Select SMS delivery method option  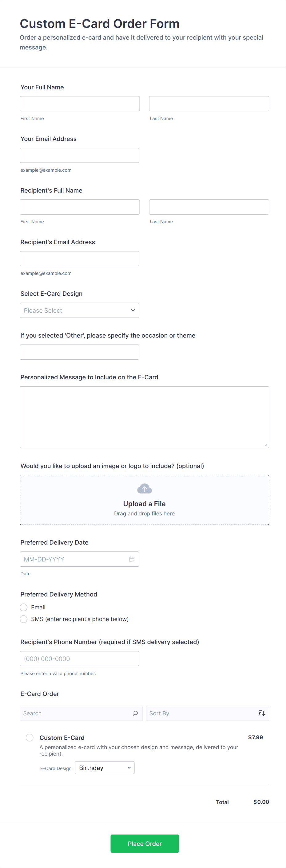tap(24, 619)
